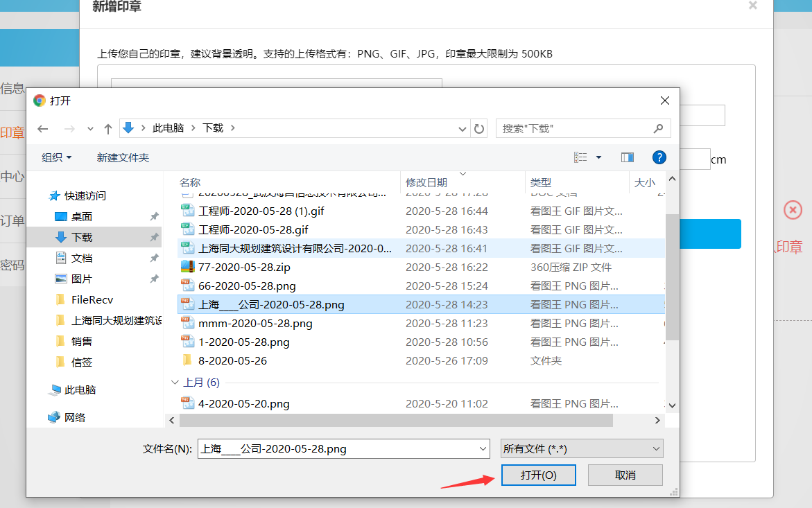Select 桌面 in quick access

[x=81, y=216]
